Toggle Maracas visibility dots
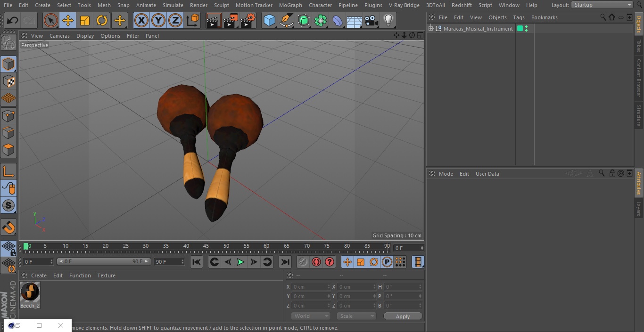This screenshot has width=644, height=332. (x=526, y=29)
